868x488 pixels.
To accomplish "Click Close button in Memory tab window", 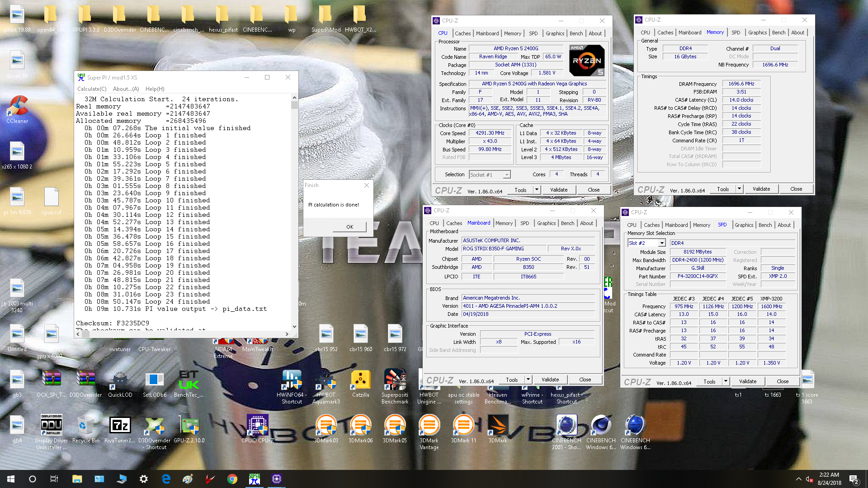I will [x=796, y=189].
